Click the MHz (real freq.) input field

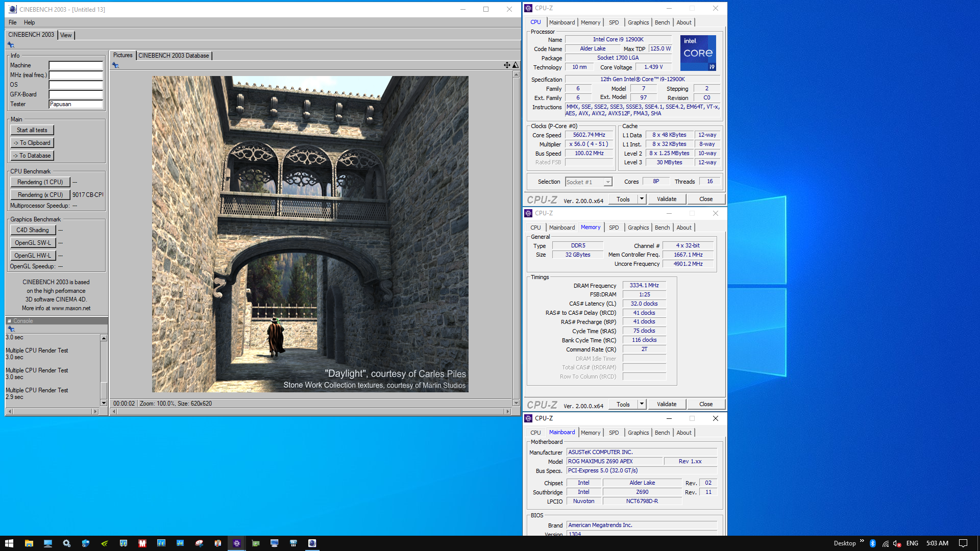pos(76,75)
